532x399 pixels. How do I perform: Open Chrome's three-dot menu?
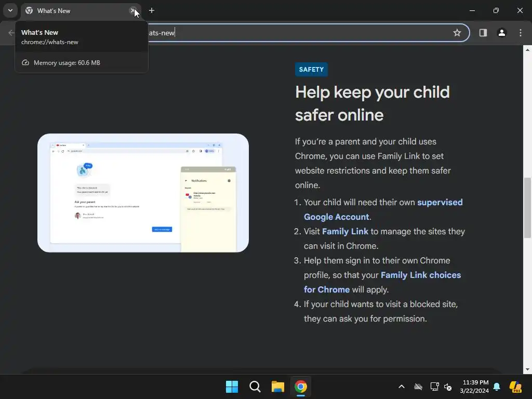click(521, 33)
